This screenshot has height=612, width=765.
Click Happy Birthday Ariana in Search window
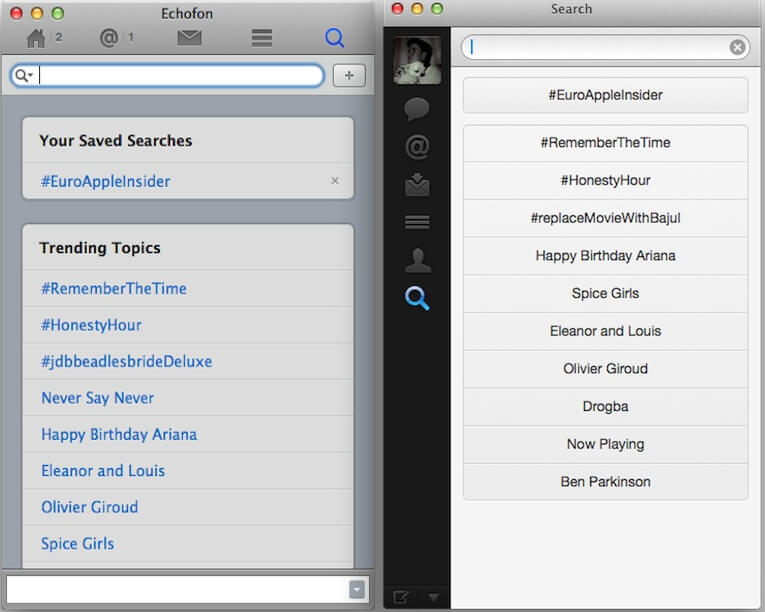605,256
